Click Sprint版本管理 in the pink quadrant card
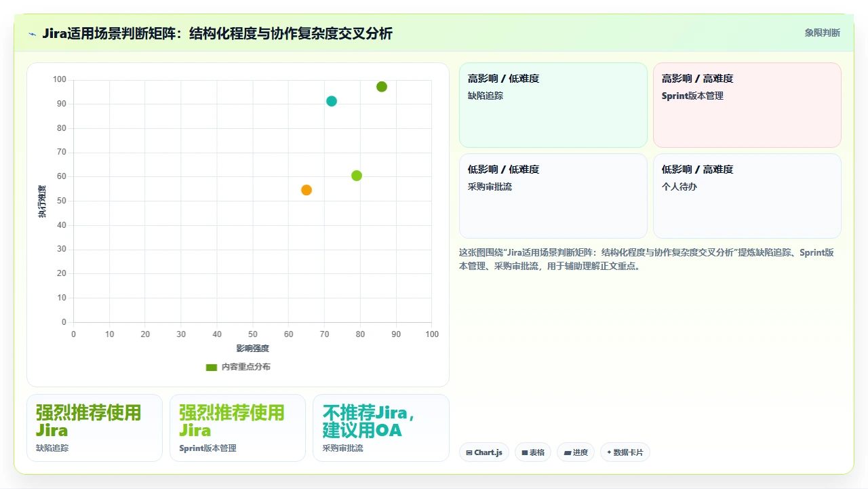The width and height of the screenshot is (868, 489). [692, 96]
